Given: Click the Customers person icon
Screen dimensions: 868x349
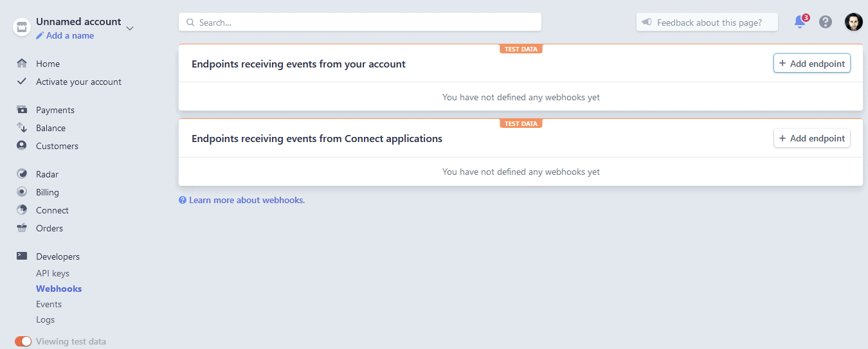Looking at the screenshot, I should point(22,146).
